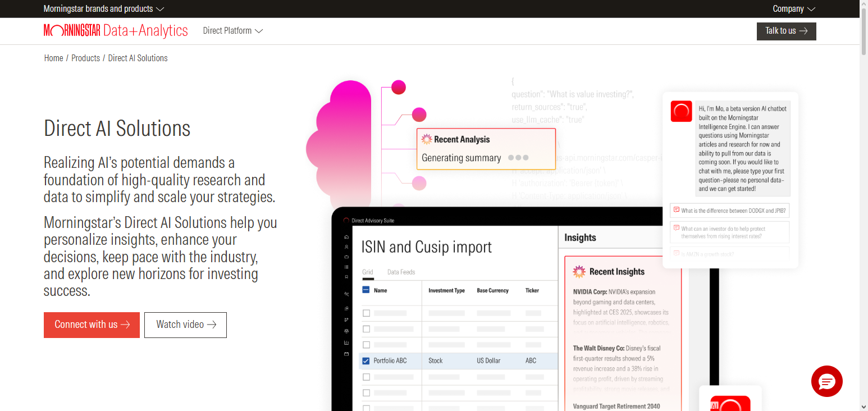Switch to the Data Feeds tab
868x411 pixels.
(x=400, y=272)
